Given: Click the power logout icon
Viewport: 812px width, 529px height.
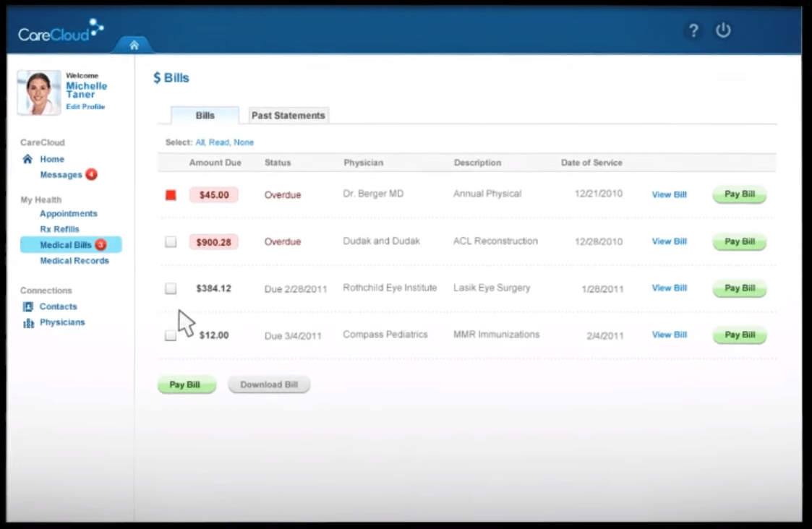Looking at the screenshot, I should click(x=723, y=30).
